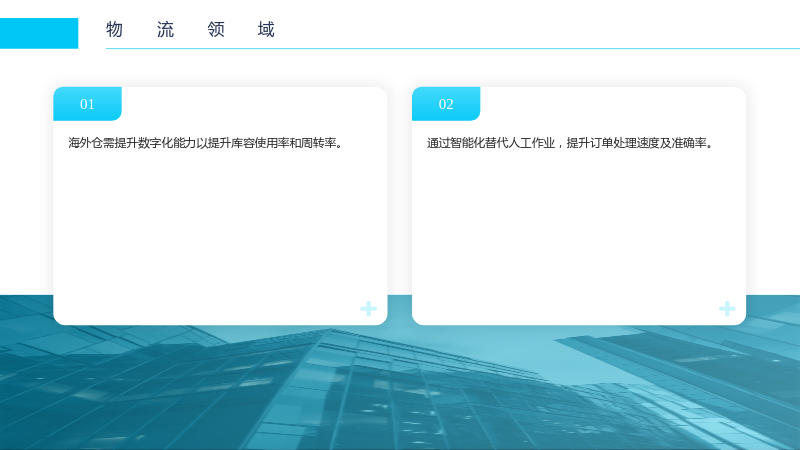Select the text 海外仓需提升数字化能力
The image size is (800, 450).
tap(132, 143)
